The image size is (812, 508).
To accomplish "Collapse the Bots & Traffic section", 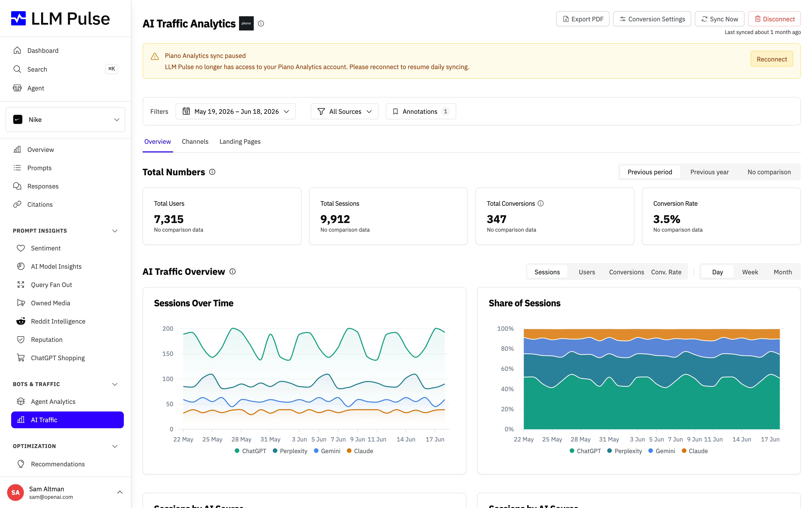I will (115, 384).
